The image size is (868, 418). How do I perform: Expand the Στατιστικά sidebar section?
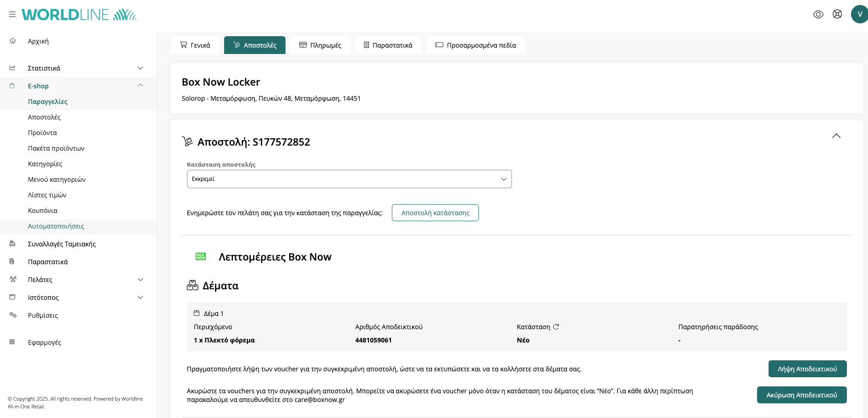tap(140, 68)
